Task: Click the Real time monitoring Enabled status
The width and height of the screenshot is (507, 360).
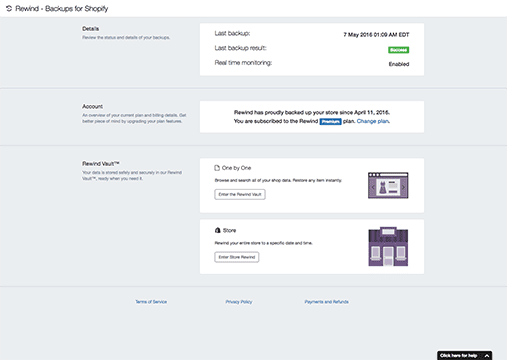Action: click(399, 64)
